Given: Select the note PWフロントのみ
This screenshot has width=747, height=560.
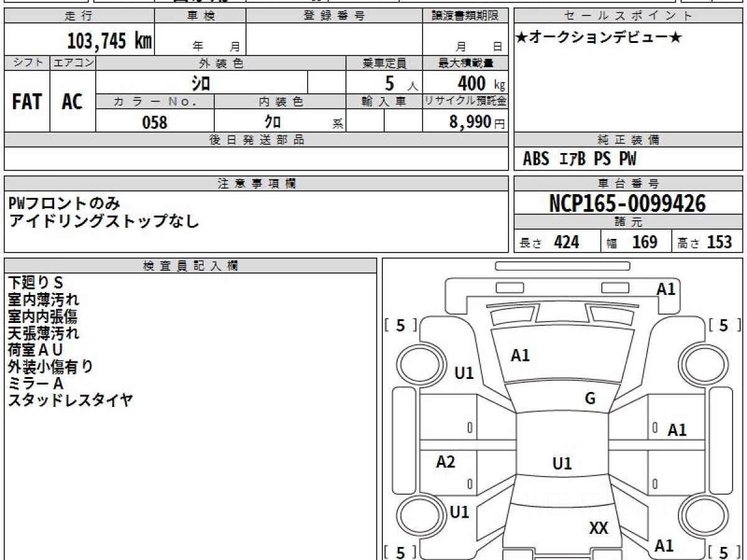Looking at the screenshot, I should [x=64, y=203].
